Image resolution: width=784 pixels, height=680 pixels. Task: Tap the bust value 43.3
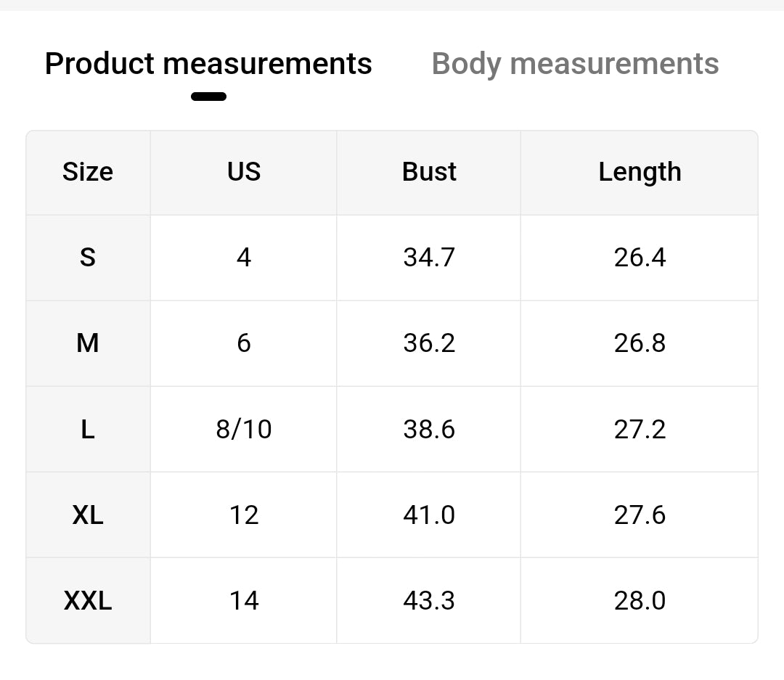(x=429, y=600)
